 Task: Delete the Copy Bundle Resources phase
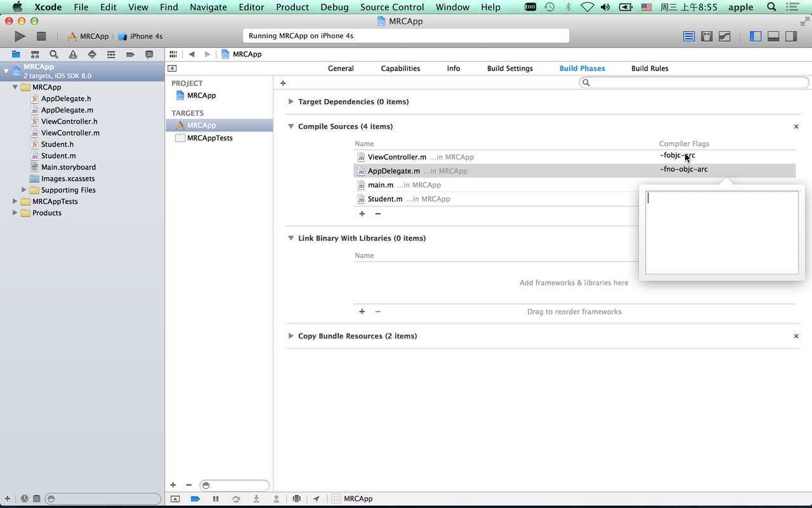(796, 336)
